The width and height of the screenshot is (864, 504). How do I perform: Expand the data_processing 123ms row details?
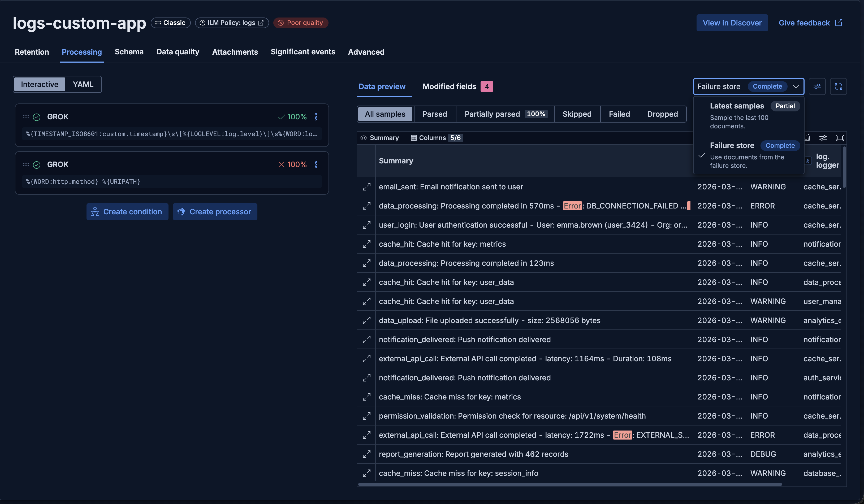click(366, 263)
